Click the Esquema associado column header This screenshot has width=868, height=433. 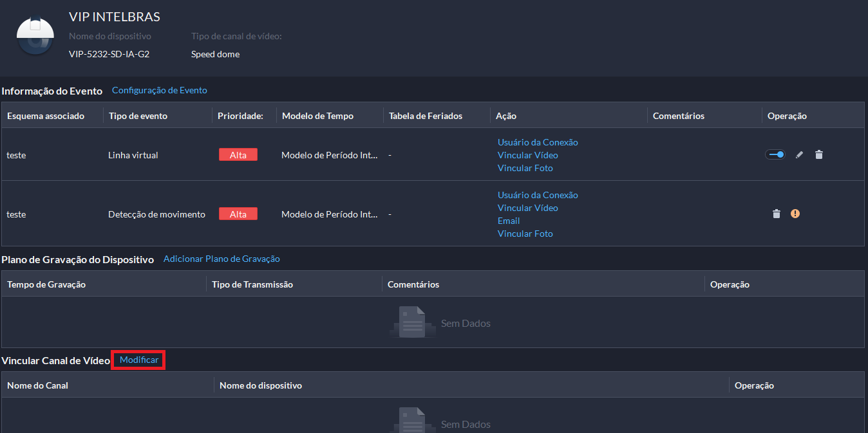pos(46,116)
